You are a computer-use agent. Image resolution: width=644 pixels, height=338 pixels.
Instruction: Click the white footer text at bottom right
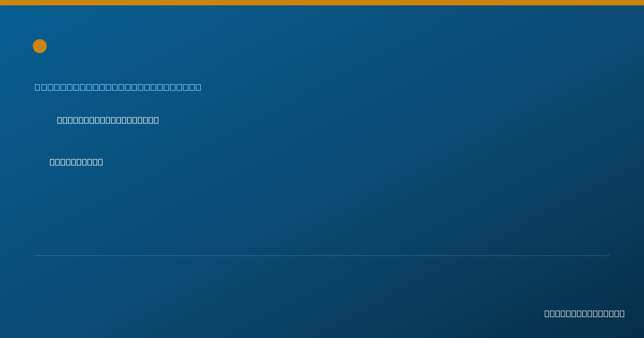[584, 313]
